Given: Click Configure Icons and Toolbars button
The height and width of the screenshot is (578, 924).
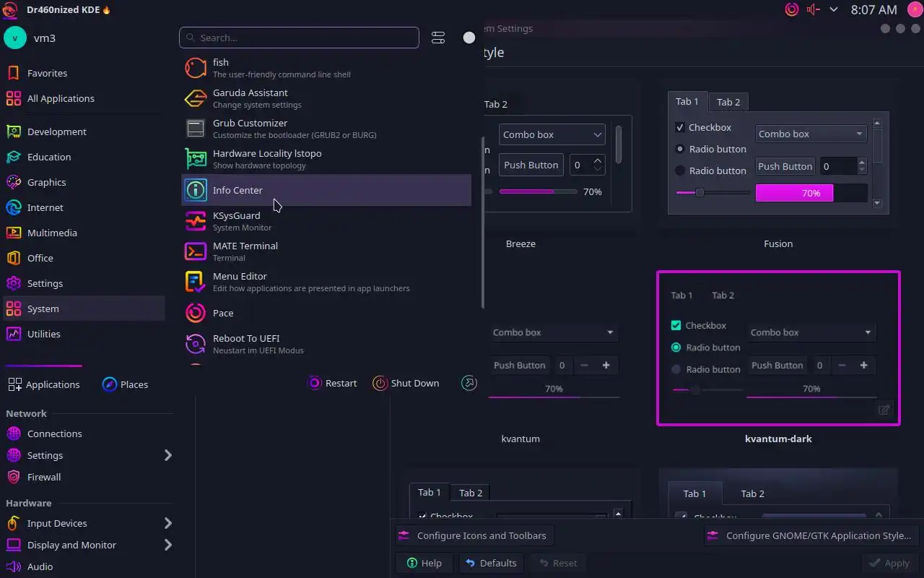Looking at the screenshot, I should click(x=474, y=535).
